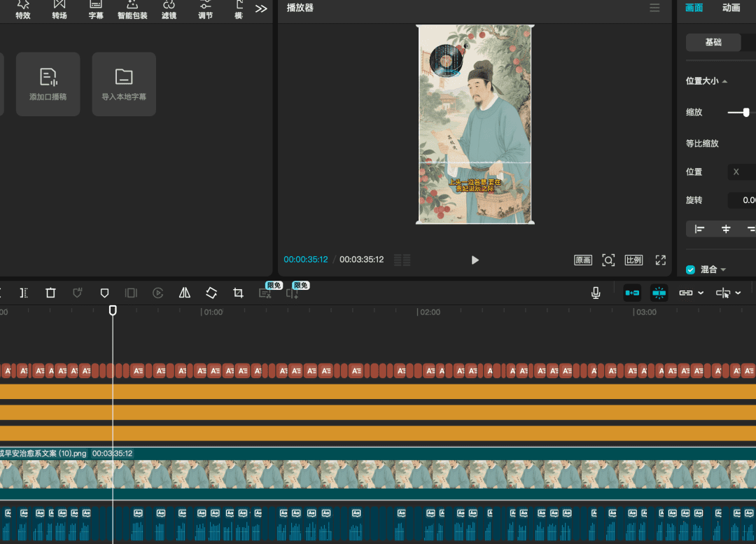Open the 特效 effects tab
The height and width of the screenshot is (544, 756).
pyautogui.click(x=22, y=10)
